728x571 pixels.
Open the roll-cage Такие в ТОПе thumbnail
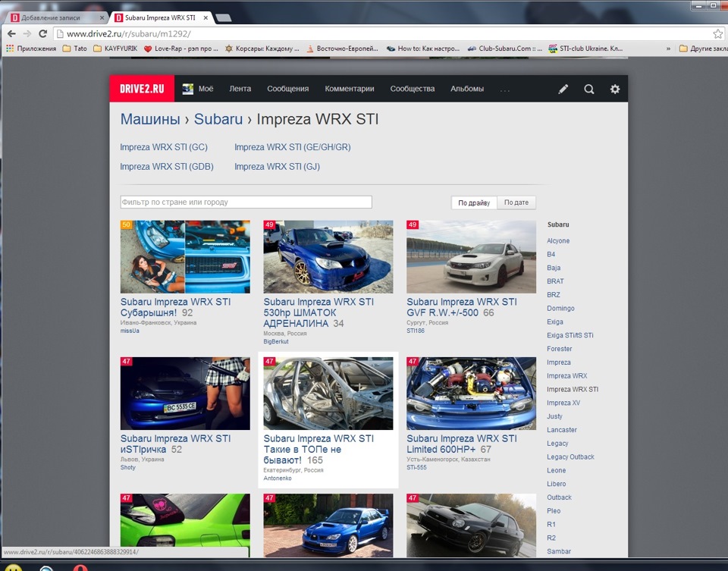(328, 394)
